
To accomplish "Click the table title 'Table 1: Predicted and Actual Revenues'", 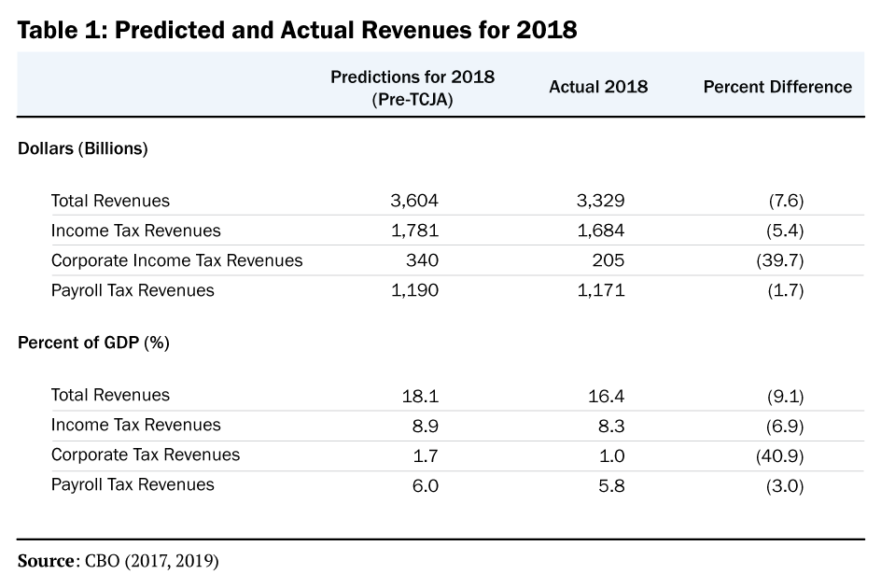I will click(297, 30).
